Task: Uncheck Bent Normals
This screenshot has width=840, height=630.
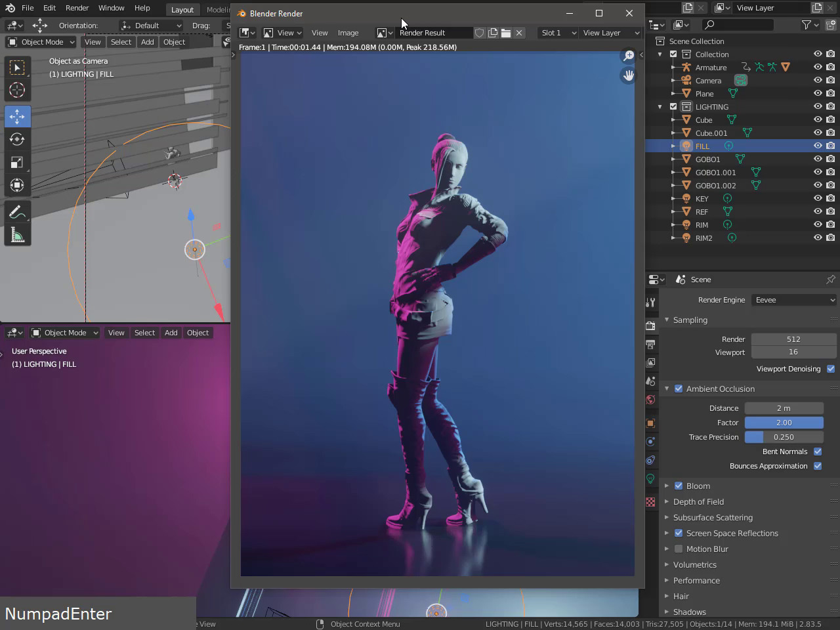Action: point(818,451)
